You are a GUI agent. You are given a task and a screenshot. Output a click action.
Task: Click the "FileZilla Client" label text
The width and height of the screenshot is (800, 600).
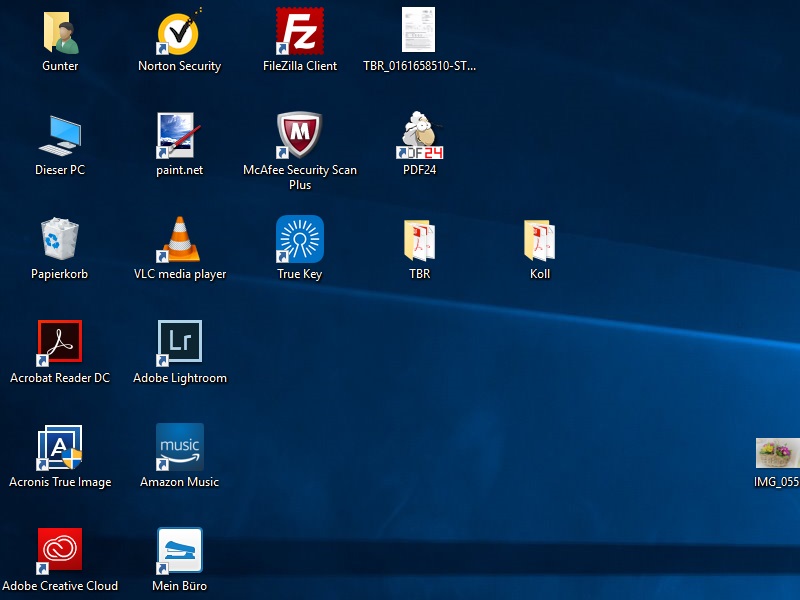(x=300, y=66)
